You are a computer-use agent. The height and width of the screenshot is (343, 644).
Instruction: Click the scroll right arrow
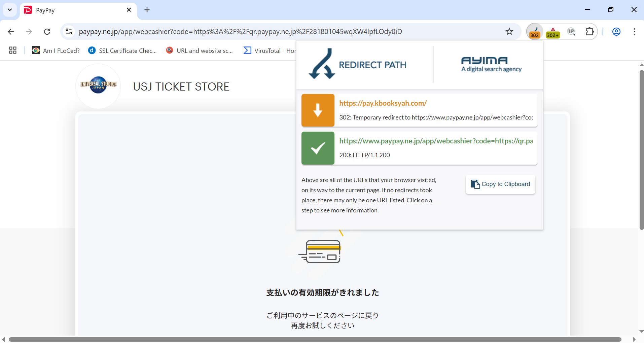click(634, 339)
